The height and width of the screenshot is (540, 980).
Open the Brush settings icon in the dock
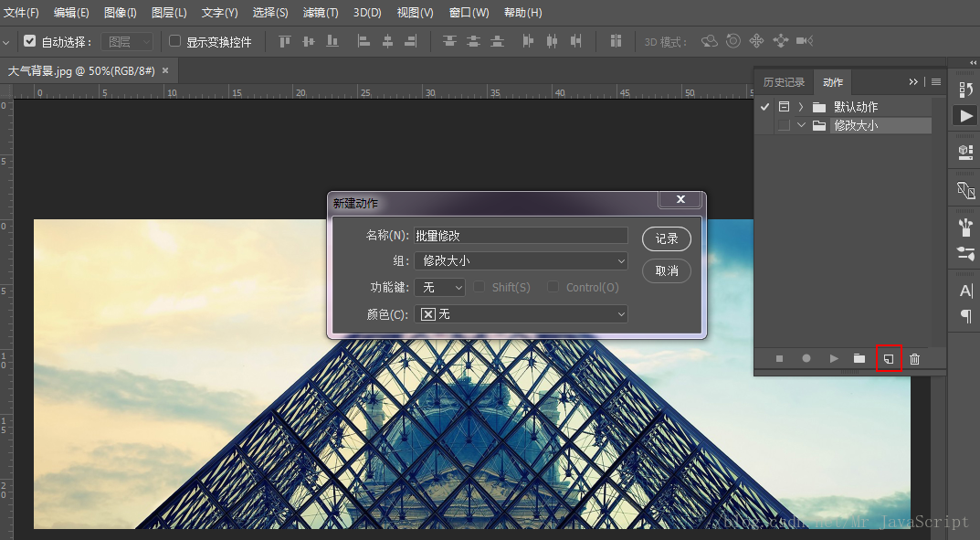[965, 254]
